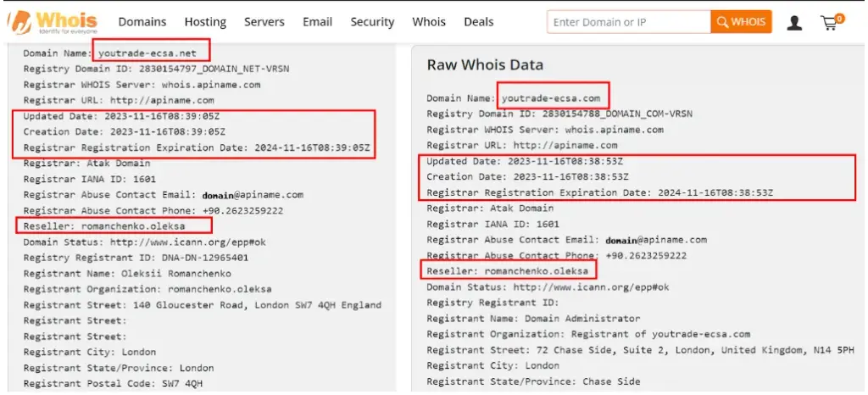Select abuse email domain@apiname.com in left panel
Viewport: 868px width, 395px height.
point(253,195)
